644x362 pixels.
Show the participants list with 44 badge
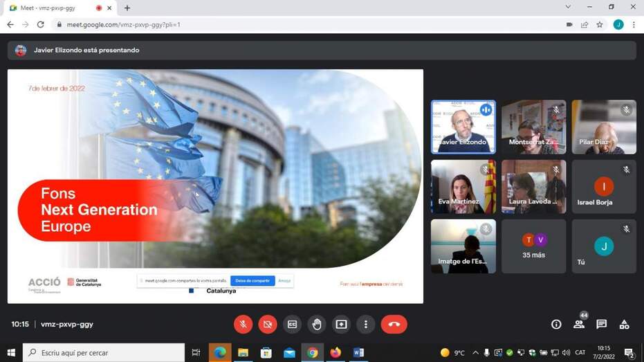pyautogui.click(x=579, y=324)
